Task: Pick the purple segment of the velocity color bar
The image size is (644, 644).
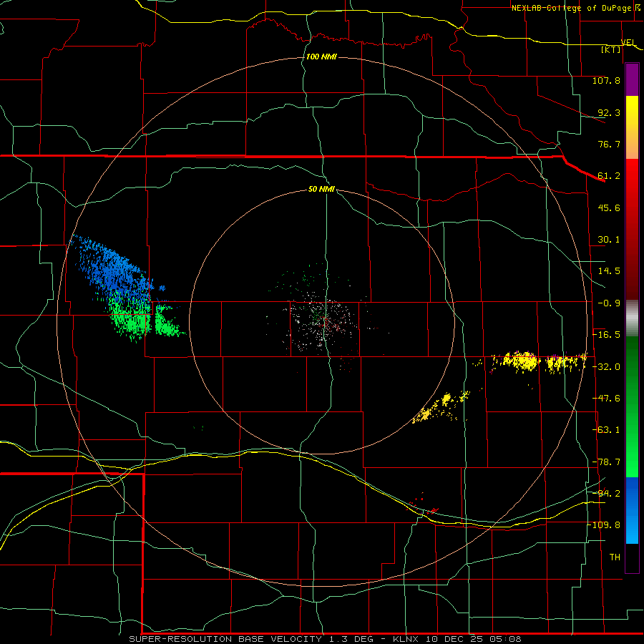Action: (632, 79)
